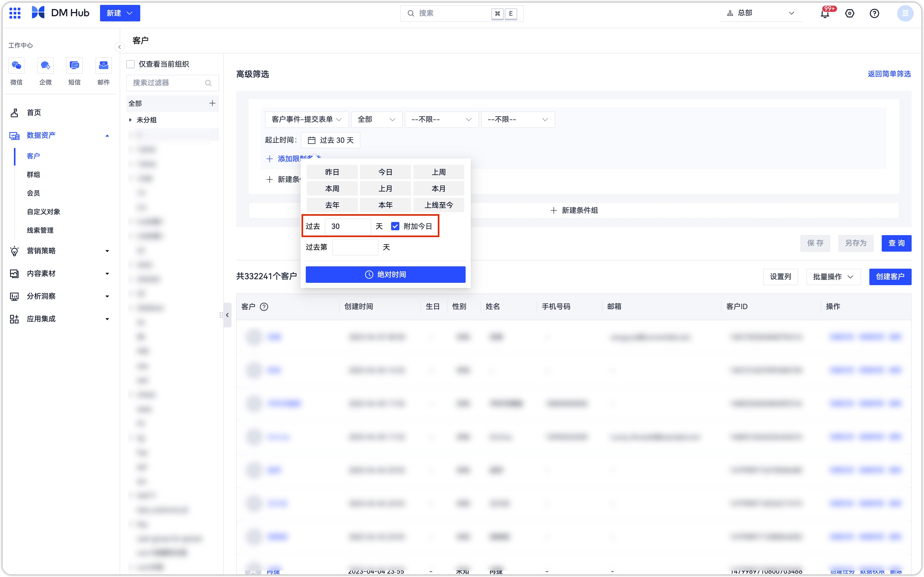
Task: Switch to 绝对时间 mode
Action: tap(385, 275)
